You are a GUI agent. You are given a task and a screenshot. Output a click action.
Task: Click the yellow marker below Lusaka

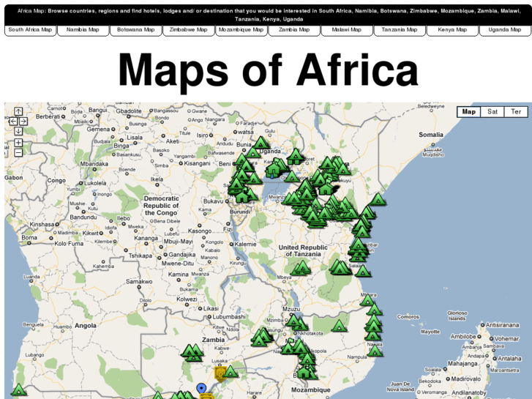pyautogui.click(x=220, y=373)
